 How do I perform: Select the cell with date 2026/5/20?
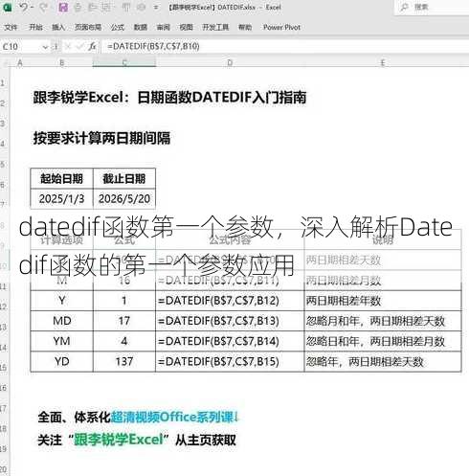point(124,198)
